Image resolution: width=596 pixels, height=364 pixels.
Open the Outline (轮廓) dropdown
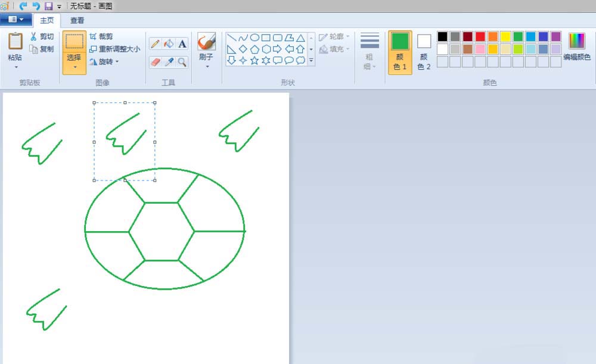tap(334, 37)
